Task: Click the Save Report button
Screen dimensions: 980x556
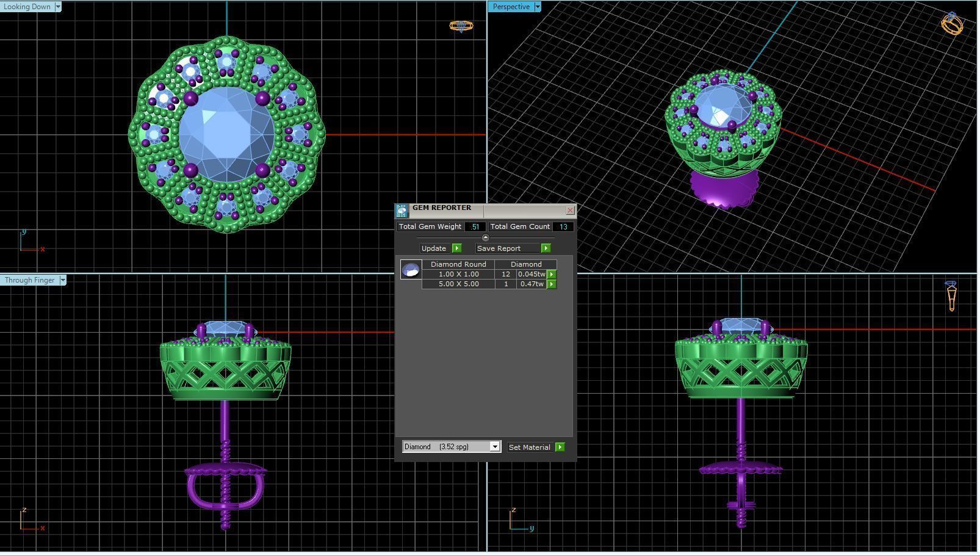Action: [x=513, y=248]
